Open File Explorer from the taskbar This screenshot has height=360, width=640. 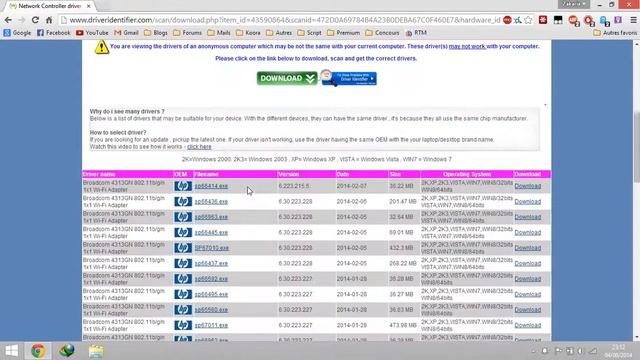(96, 351)
